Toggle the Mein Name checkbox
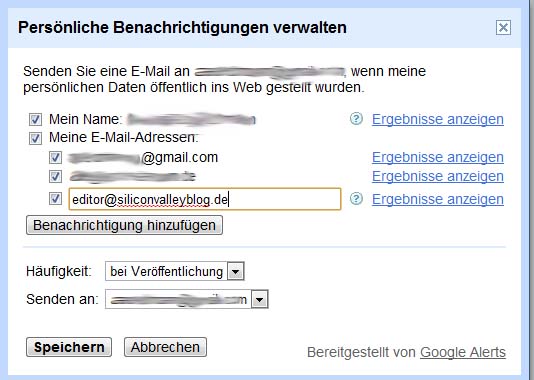534x380 pixels. point(35,120)
